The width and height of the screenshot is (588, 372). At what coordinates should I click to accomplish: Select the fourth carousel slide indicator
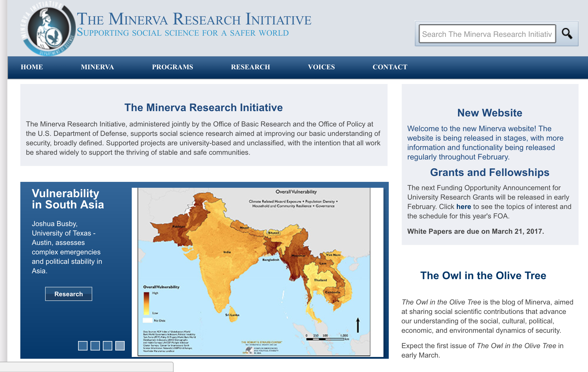coord(120,345)
